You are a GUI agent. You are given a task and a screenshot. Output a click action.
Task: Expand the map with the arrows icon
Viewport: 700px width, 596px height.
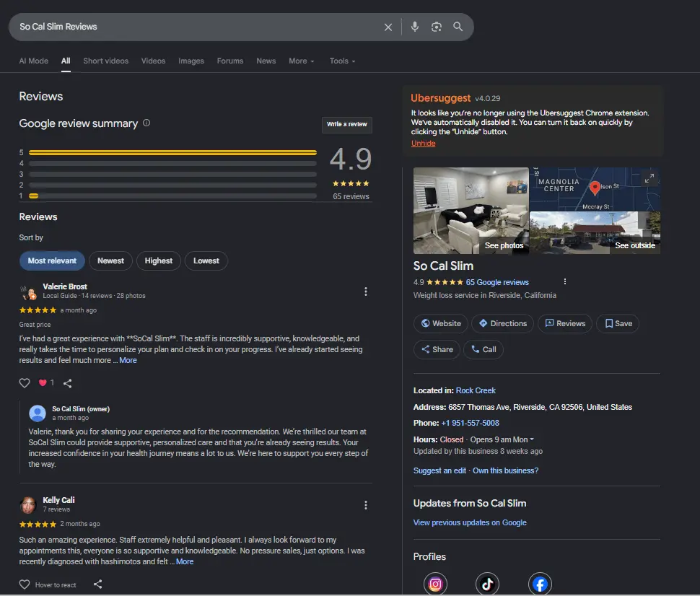[649, 178]
